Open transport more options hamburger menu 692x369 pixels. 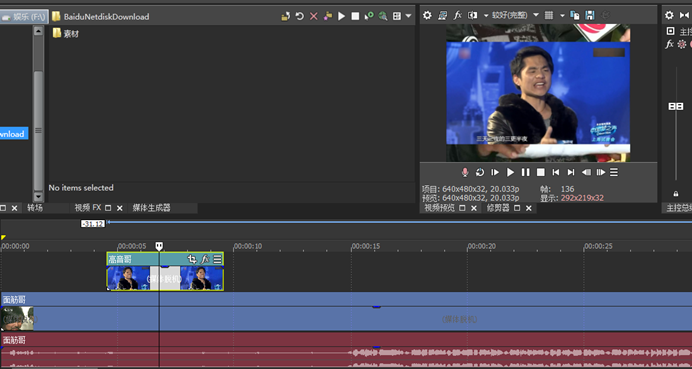pyautogui.click(x=614, y=172)
